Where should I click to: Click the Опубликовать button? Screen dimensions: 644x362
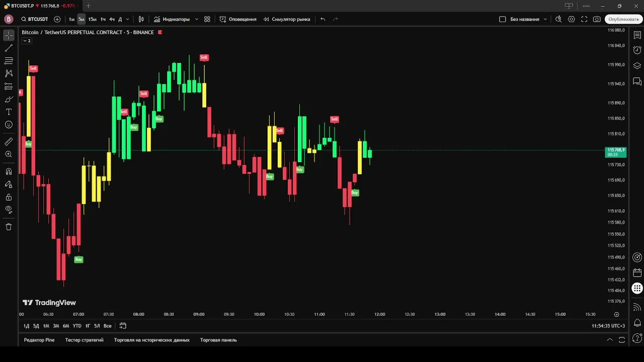click(623, 19)
